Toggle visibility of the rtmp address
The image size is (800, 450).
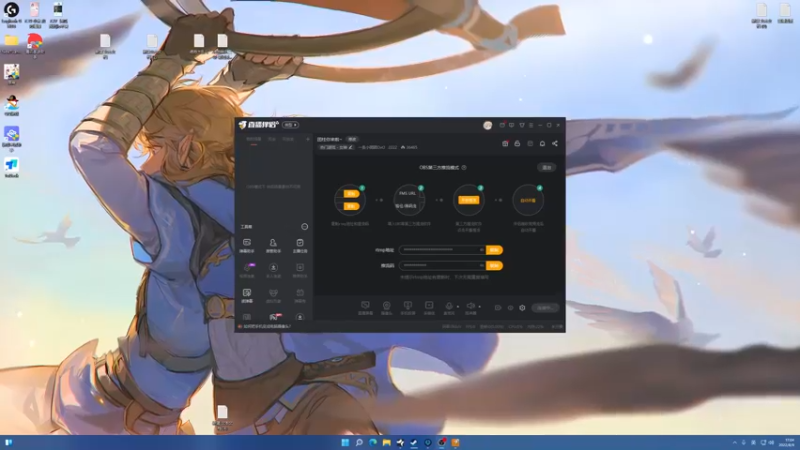point(481,250)
